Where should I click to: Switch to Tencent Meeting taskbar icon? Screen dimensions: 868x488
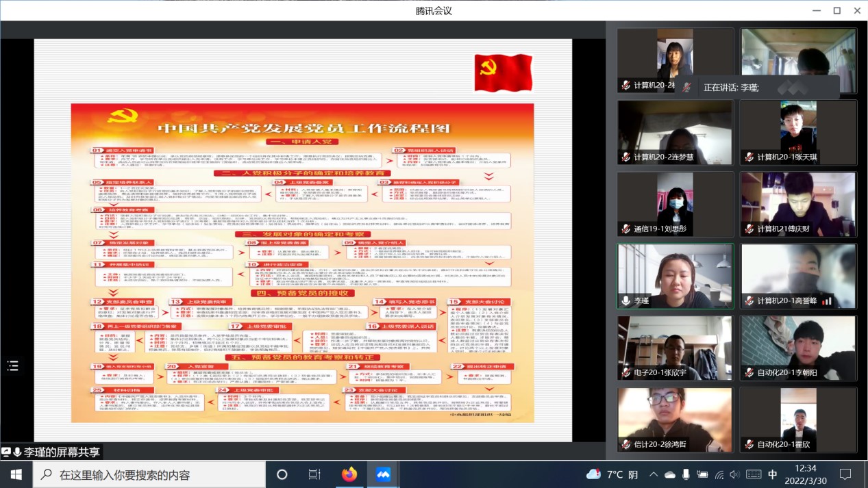383,474
